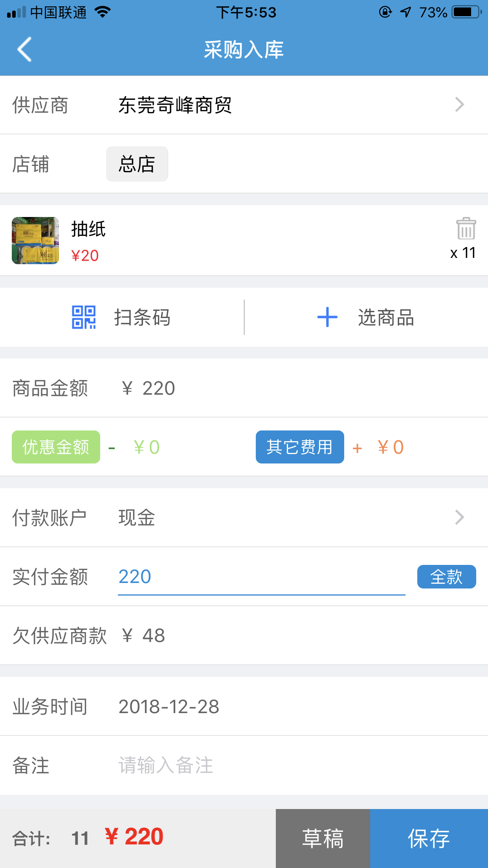Screen dimensions: 488x868
Task: Tap the rotation lock status icon
Action: pos(385,12)
